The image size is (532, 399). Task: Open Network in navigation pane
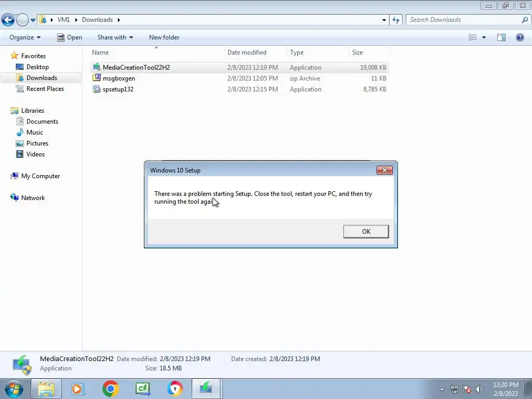coord(33,198)
